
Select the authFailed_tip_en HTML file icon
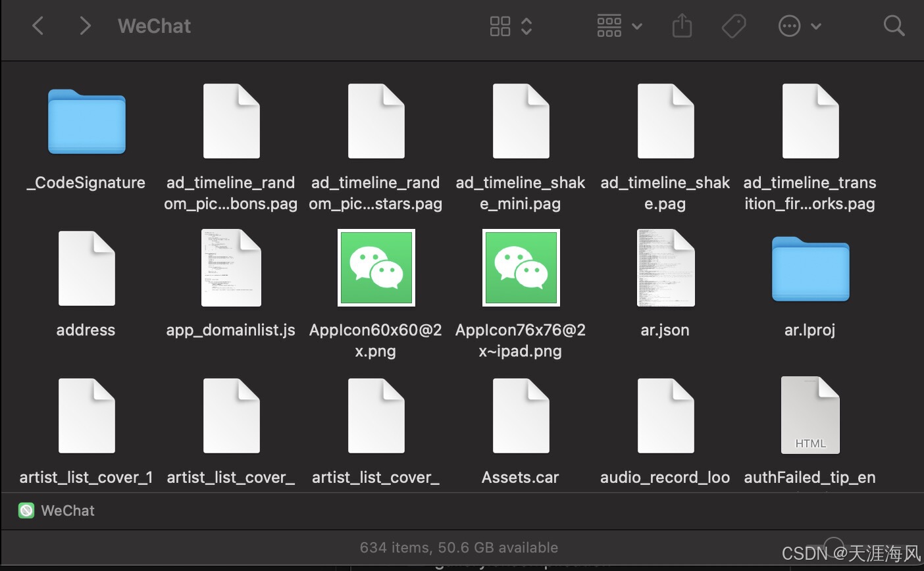[x=810, y=416]
